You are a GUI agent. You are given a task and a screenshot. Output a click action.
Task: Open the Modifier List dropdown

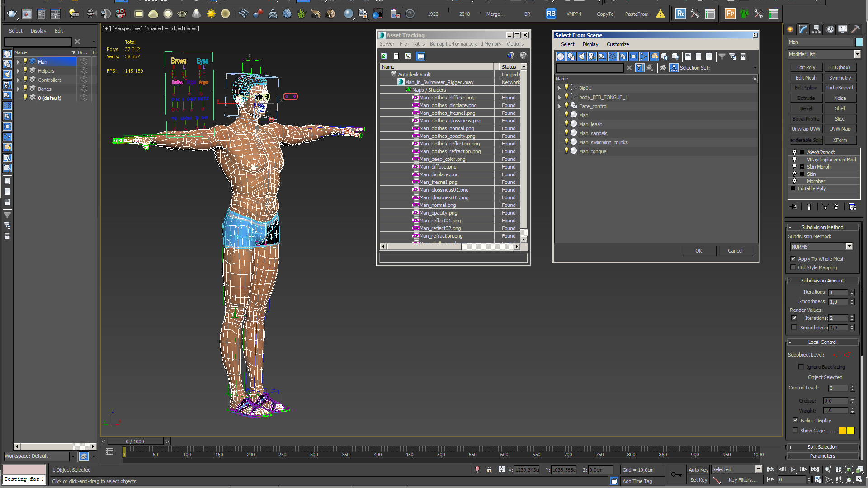[x=857, y=54]
